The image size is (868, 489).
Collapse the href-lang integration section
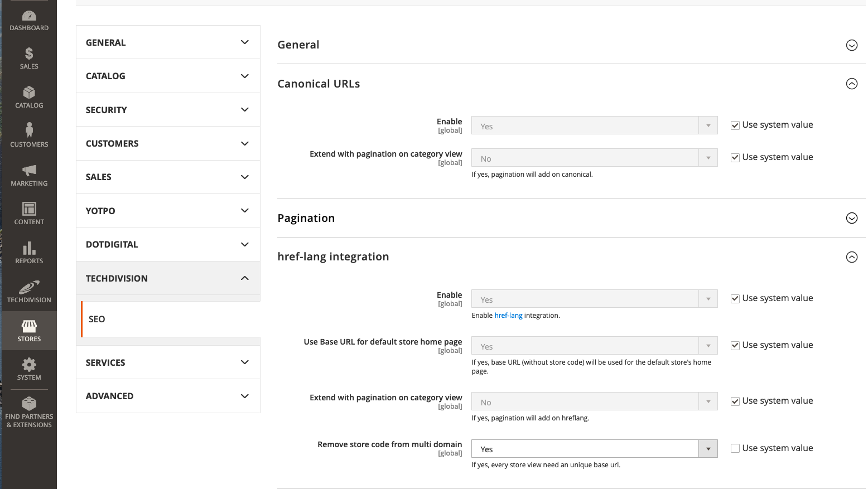pyautogui.click(x=852, y=257)
